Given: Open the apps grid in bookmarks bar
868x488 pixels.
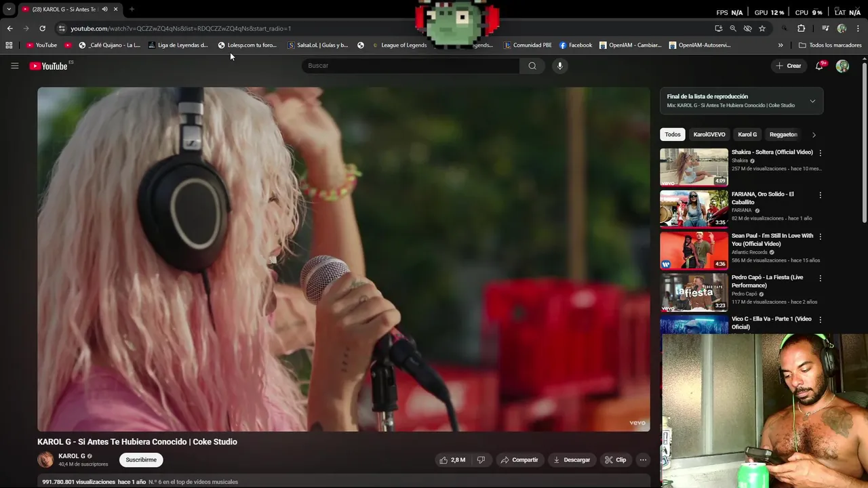Looking at the screenshot, I should coord(9,45).
